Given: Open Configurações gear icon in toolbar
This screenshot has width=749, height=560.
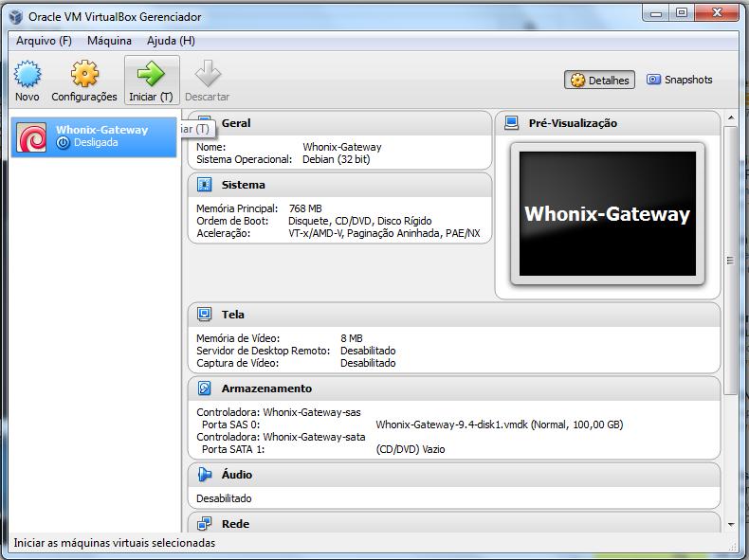Looking at the screenshot, I should (84, 74).
